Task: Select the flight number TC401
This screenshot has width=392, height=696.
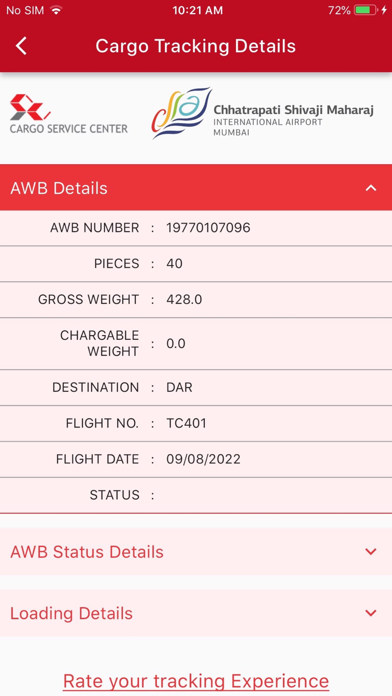Action: click(x=186, y=423)
